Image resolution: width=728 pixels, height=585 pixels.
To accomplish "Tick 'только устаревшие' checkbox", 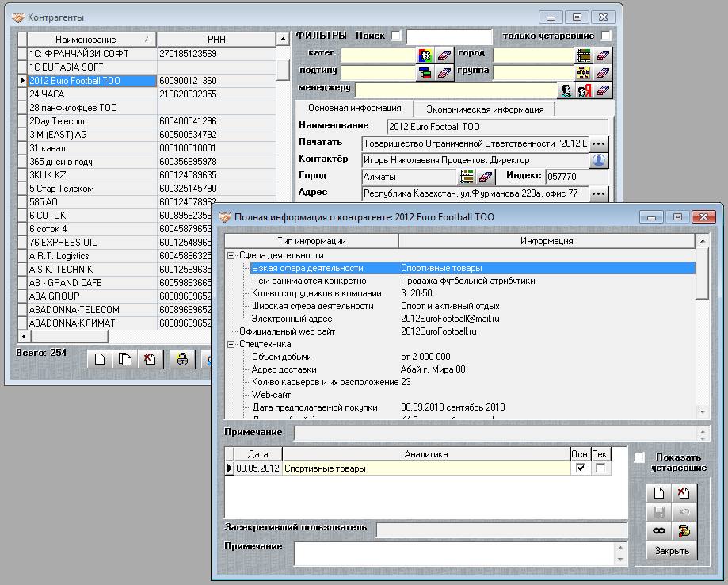I will 606,36.
